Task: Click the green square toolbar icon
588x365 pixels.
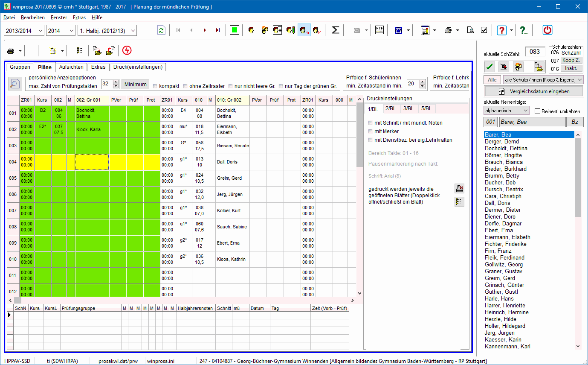Action: click(234, 30)
